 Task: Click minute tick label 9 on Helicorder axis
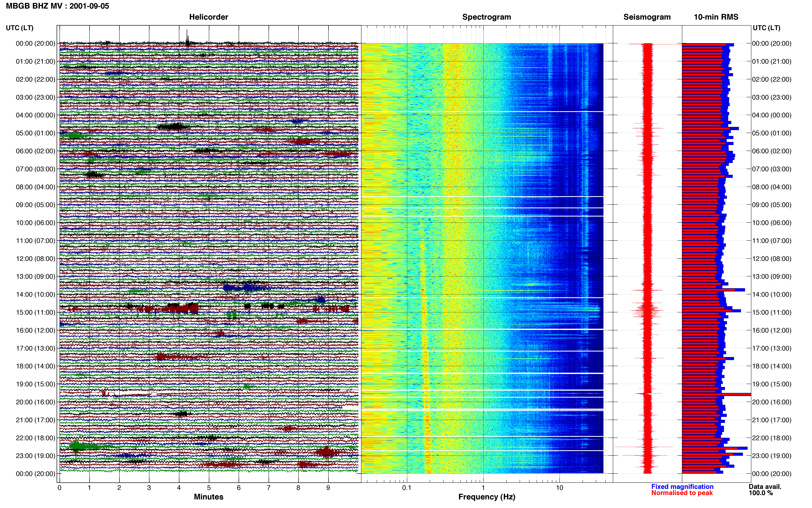pyautogui.click(x=328, y=487)
